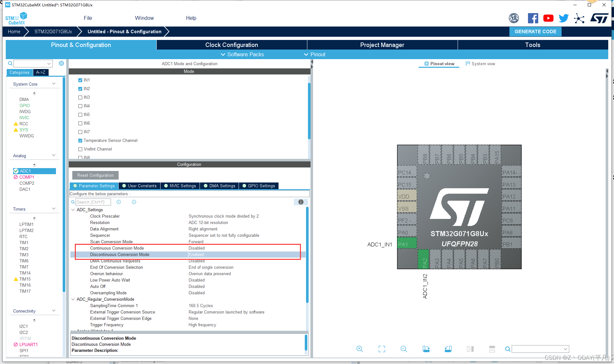Rotate the chip clockwise
Viewport: 614px width, 364px height.
click(x=426, y=349)
